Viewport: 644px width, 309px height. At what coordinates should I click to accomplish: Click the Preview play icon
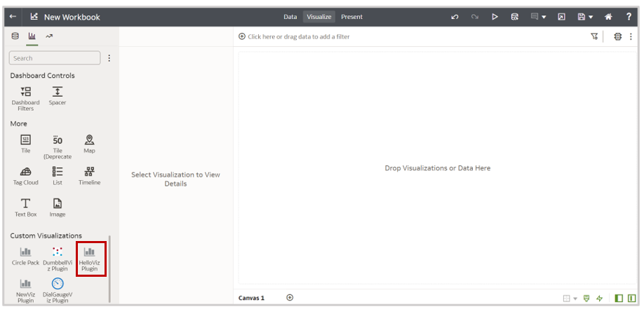point(495,17)
